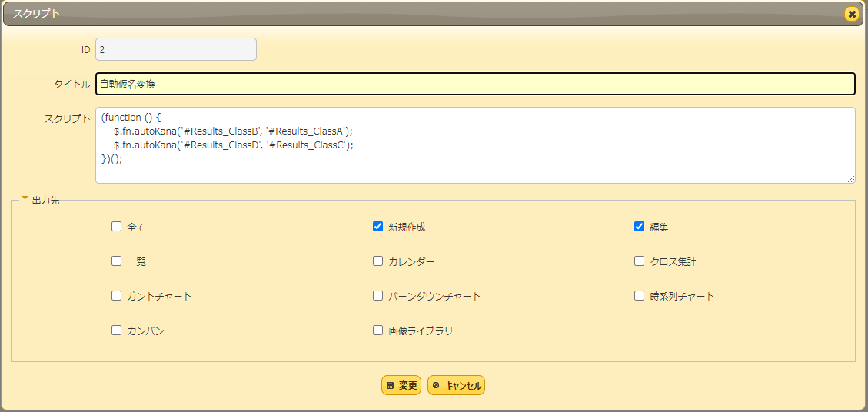
Task: Click the 新規作成 label text
Action: (407, 227)
